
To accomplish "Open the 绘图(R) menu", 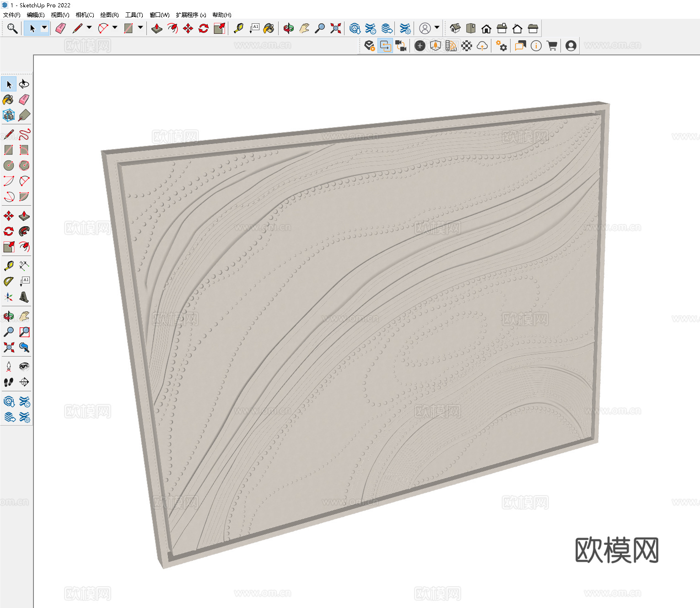I will coord(109,15).
